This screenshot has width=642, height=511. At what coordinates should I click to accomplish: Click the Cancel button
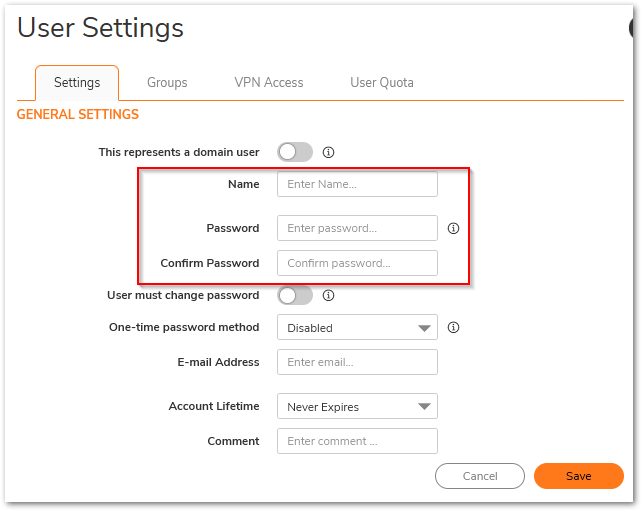click(x=480, y=476)
